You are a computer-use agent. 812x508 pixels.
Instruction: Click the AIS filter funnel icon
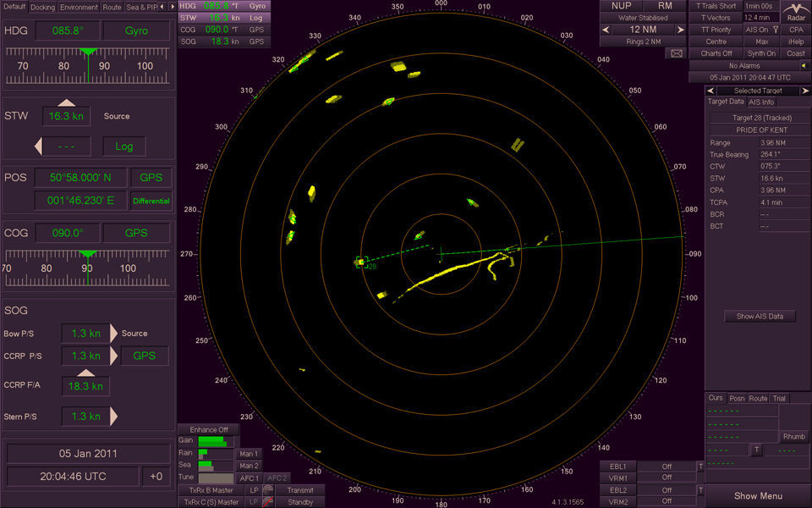pyautogui.click(x=776, y=30)
